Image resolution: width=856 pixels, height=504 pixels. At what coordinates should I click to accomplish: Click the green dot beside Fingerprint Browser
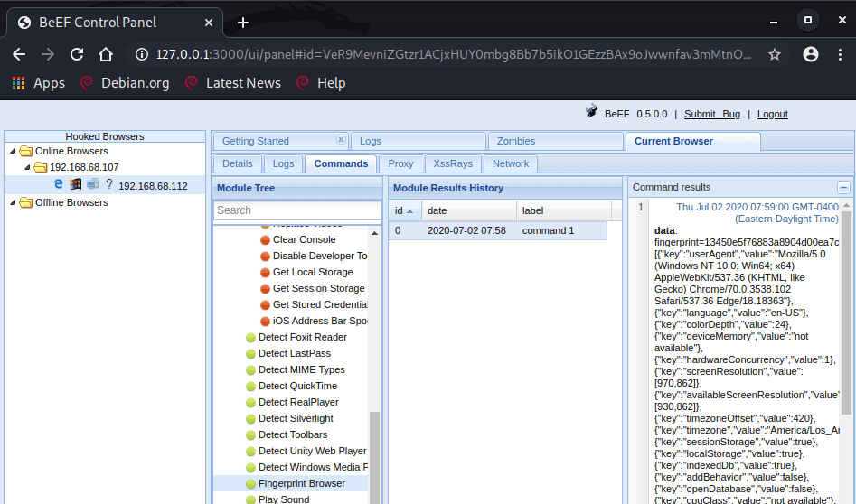[250, 484]
